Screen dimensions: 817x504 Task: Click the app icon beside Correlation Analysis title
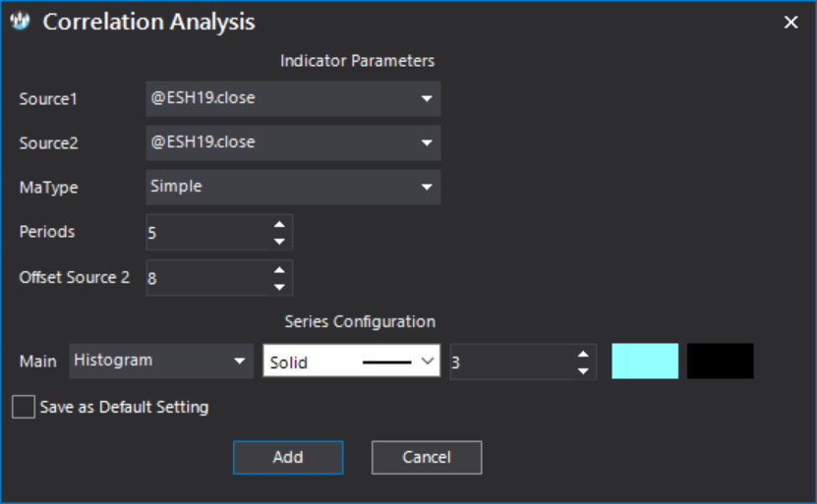click(21, 22)
